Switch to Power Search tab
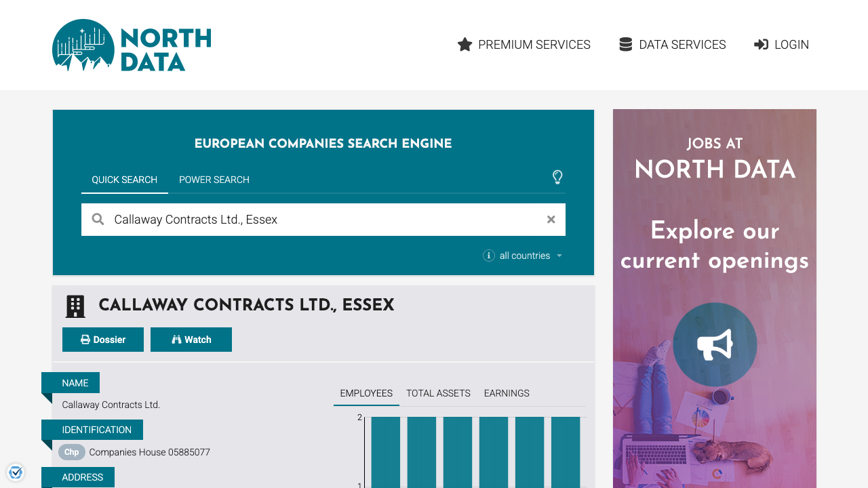 pos(214,180)
